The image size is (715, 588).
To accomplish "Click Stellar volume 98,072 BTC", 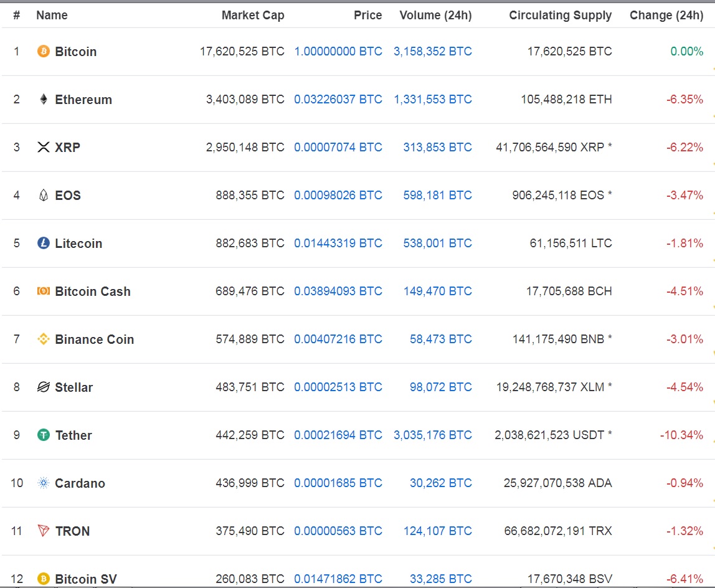I will click(440, 387).
